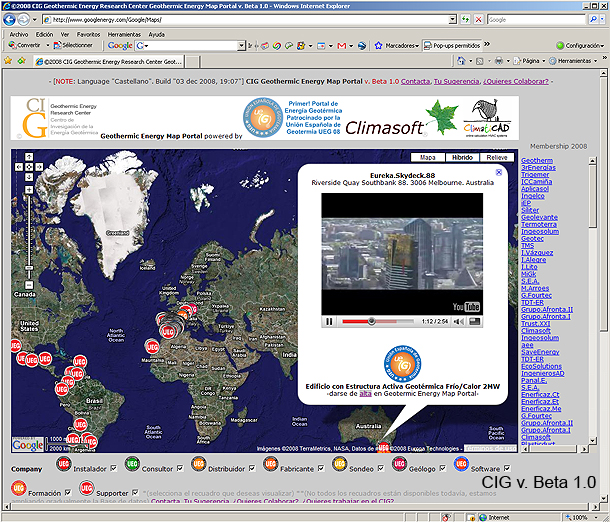Image resolution: width=610 pixels, height=522 pixels.
Task: Open the zoom level 100% dropdown
Action: [x=596, y=518]
